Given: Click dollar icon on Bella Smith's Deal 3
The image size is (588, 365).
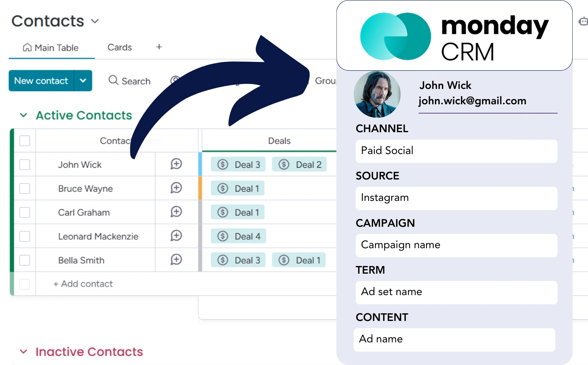Looking at the screenshot, I should 223,260.
